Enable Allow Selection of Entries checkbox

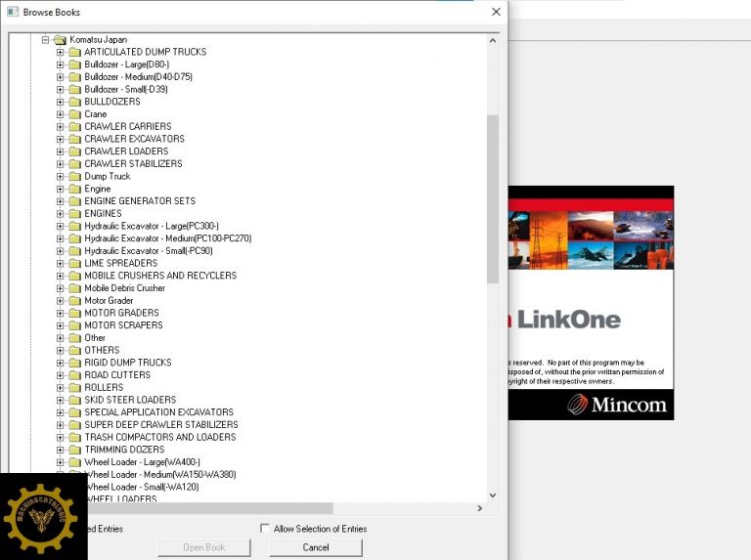coord(264,528)
